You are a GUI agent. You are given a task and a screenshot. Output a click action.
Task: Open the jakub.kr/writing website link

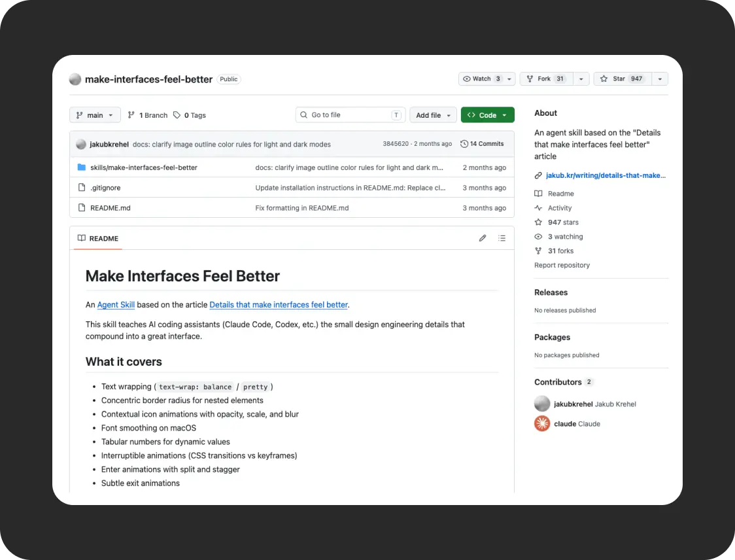606,175
